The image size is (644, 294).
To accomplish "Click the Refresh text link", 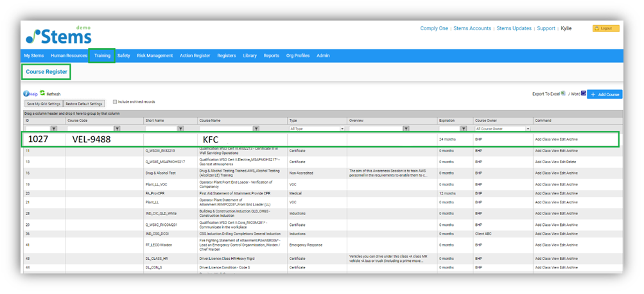I will click(53, 94).
